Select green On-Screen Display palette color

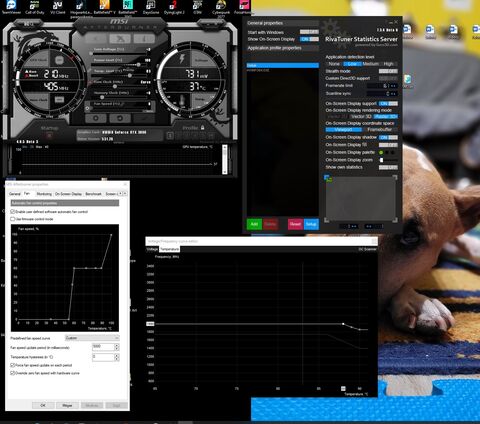381,152
